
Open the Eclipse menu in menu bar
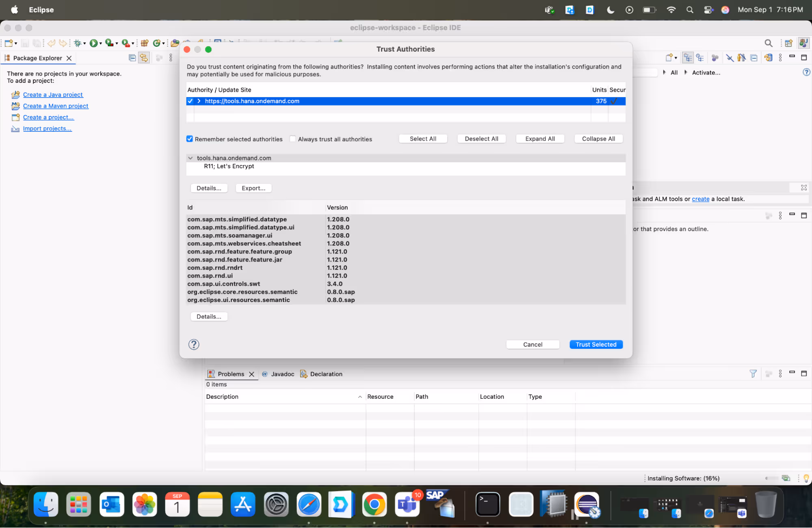[x=41, y=10]
